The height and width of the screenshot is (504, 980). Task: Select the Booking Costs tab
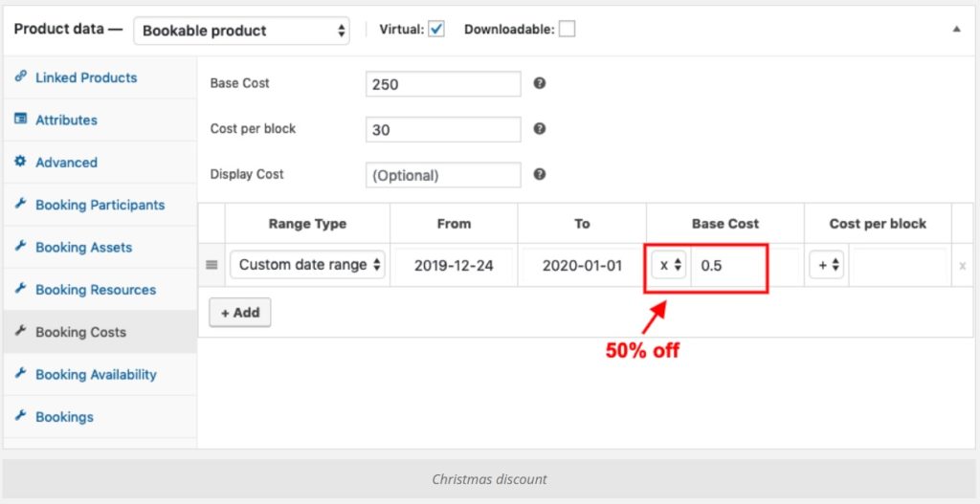click(100, 332)
